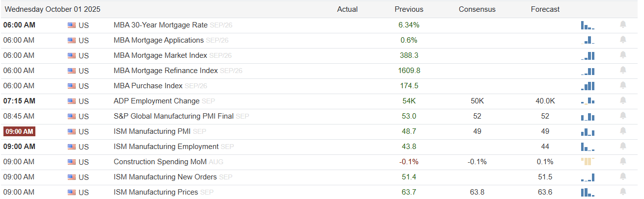Click mini chart for ISM Manufacturing Prices
Image resolution: width=644 pixels, height=199 pixels.
tap(588, 192)
